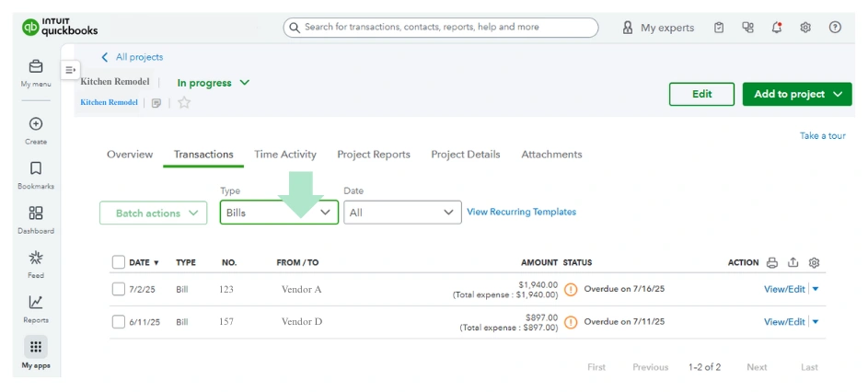Open Reports from the left sidebar

(36, 307)
